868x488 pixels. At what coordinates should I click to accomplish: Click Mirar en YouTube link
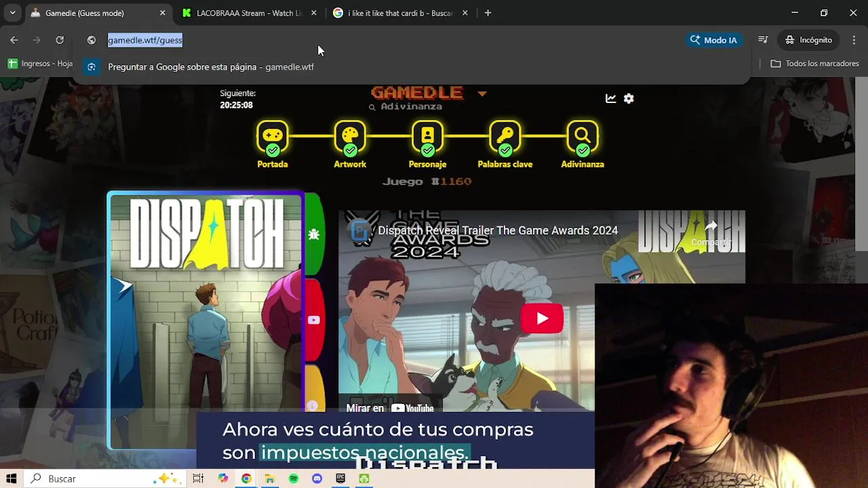389,408
